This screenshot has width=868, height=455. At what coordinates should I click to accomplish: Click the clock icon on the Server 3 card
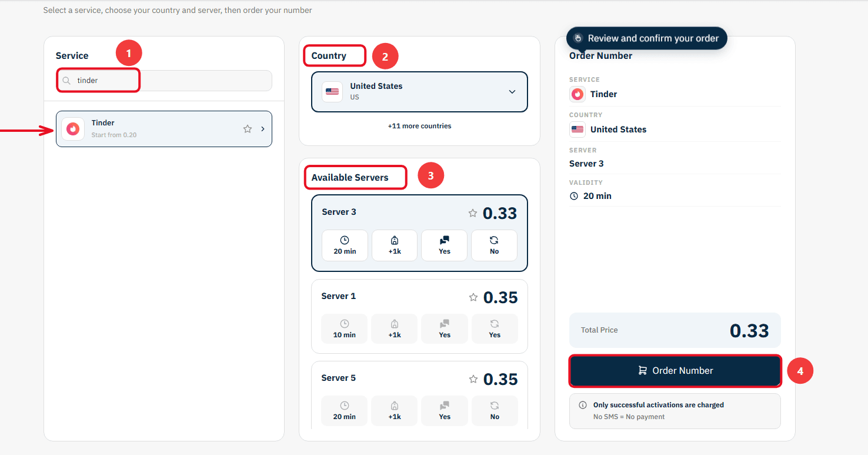[x=345, y=240]
